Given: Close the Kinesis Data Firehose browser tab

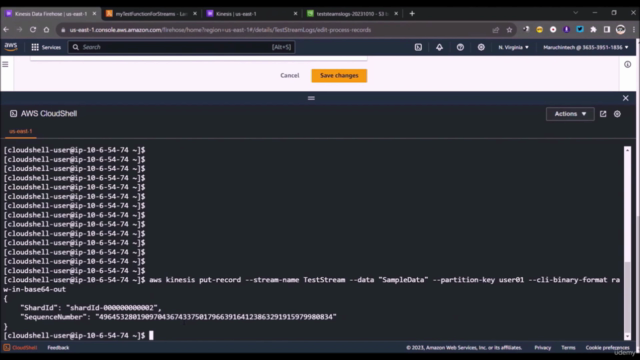Looking at the screenshot, I should [x=94, y=13].
